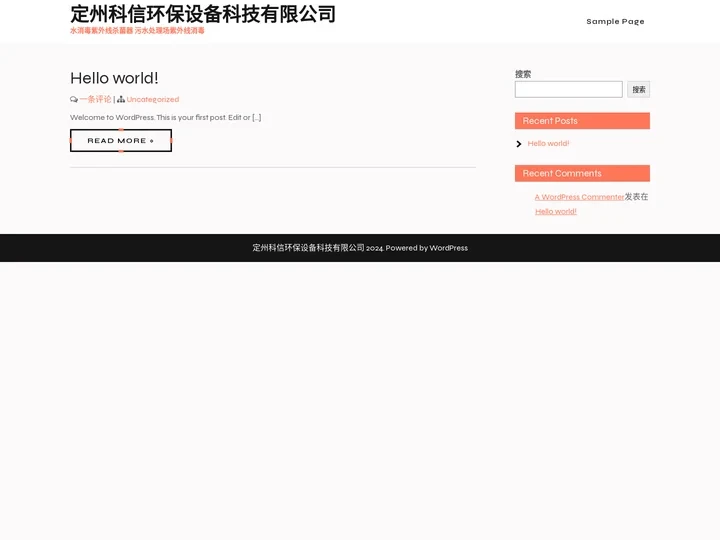Open the site title 定州科信环保设备科技有限公司
The image size is (720, 540).
[202, 14]
